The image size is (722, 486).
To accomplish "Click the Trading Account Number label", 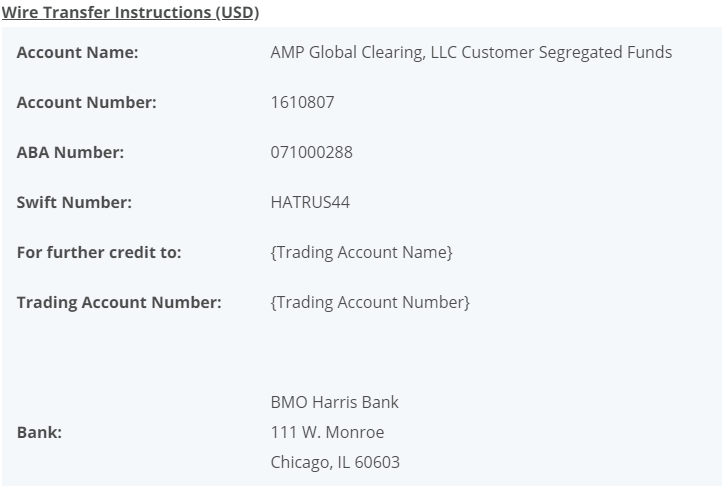I will tap(119, 302).
